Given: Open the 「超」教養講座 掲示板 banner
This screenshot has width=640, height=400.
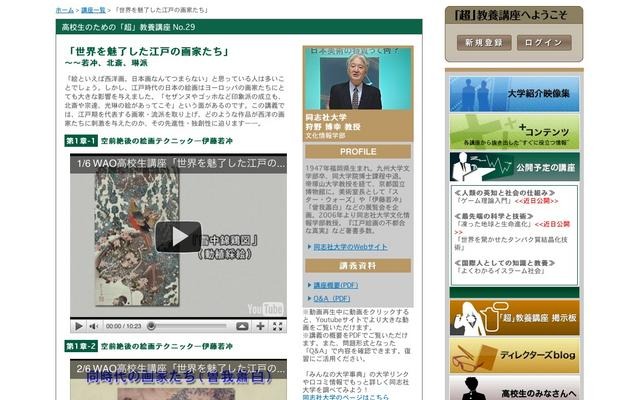Looking at the screenshot, I should (514, 318).
